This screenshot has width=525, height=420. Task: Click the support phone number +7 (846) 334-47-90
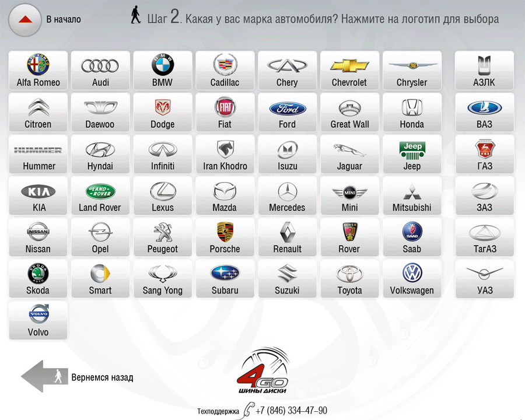pos(291,410)
